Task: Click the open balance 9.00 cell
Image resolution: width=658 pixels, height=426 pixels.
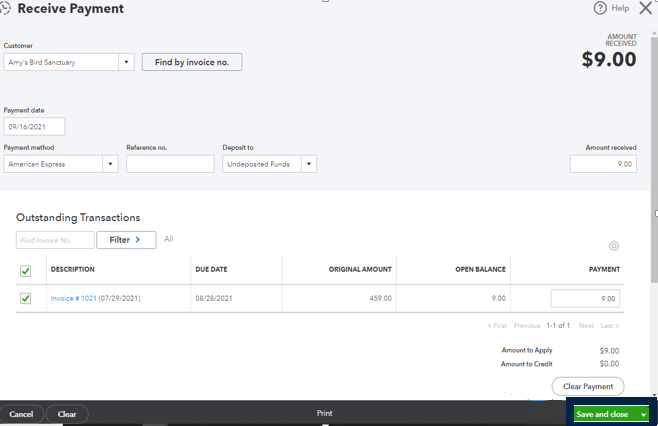Action: 499,298
